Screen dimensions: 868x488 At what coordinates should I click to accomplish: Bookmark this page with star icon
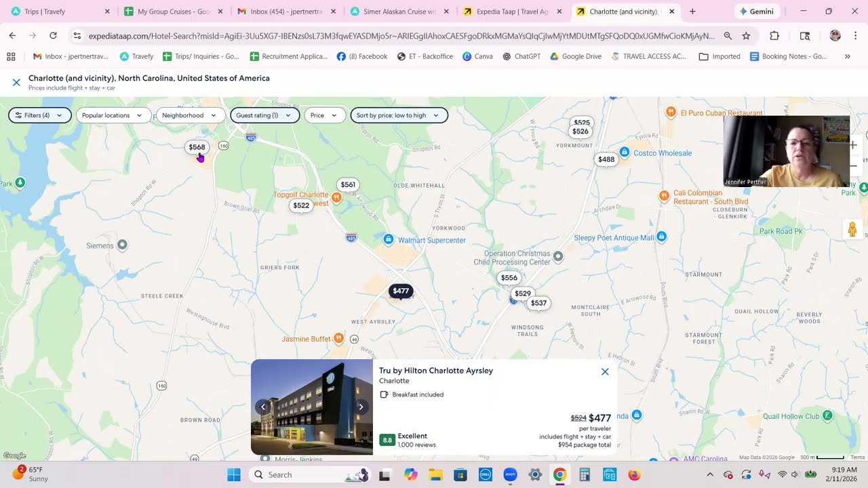coord(746,36)
